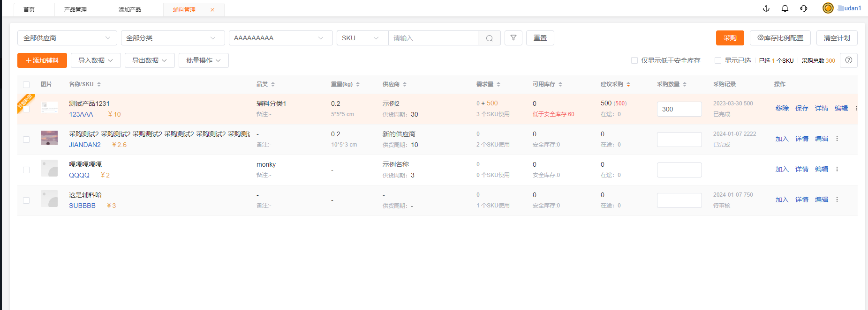The height and width of the screenshot is (310, 868).
Task: Toggle the 显示已选 checkbox
Action: [718, 60]
